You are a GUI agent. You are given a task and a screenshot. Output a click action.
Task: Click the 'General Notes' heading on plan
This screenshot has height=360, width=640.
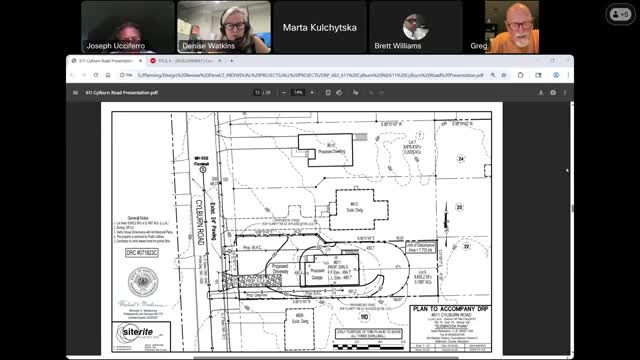[x=138, y=218]
